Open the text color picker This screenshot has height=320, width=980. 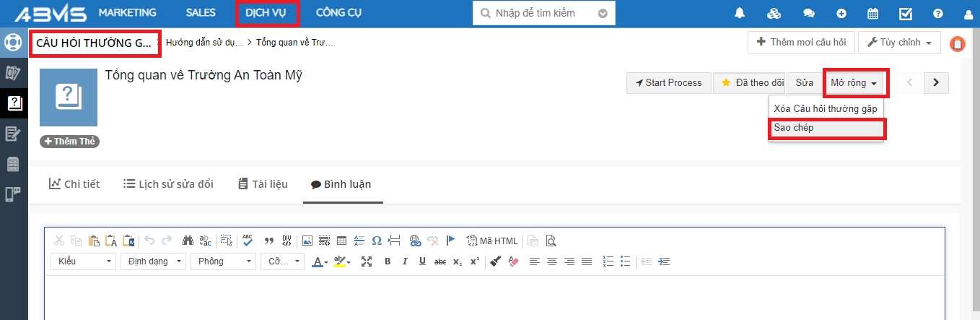[320, 261]
